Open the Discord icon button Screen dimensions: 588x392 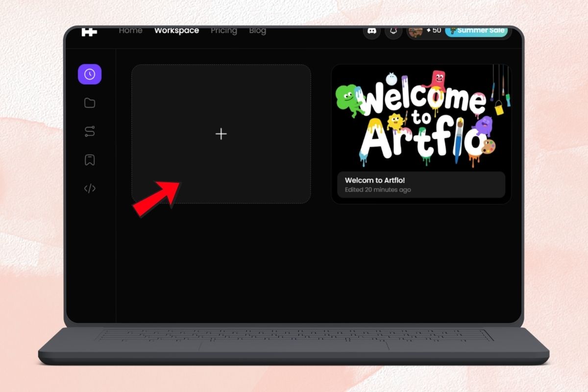point(372,31)
